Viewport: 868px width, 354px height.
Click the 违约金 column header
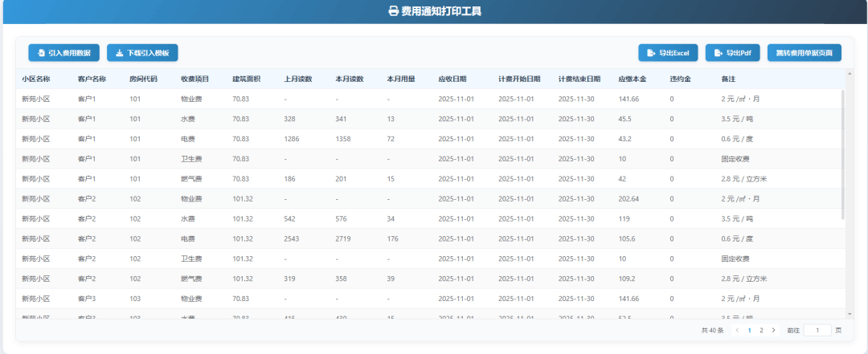pos(681,79)
